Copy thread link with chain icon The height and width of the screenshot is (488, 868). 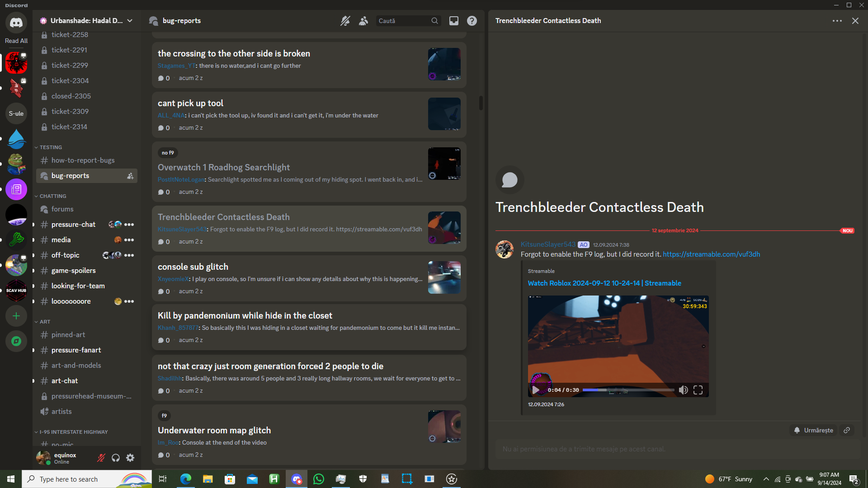coord(847,430)
